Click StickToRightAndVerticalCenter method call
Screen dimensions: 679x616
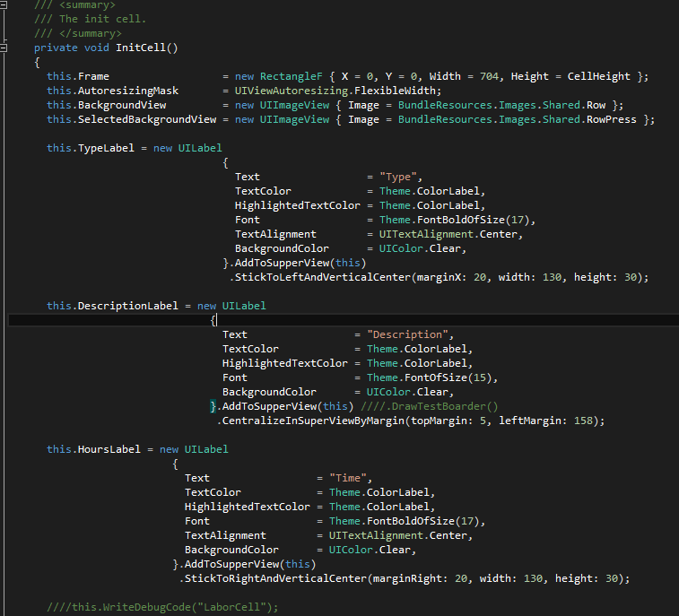click(x=275, y=578)
